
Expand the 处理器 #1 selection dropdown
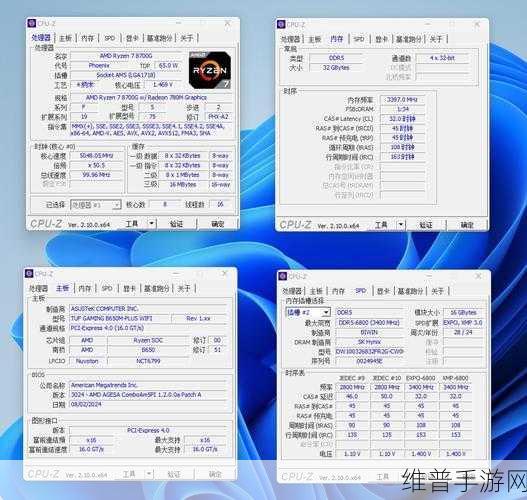pos(117,205)
